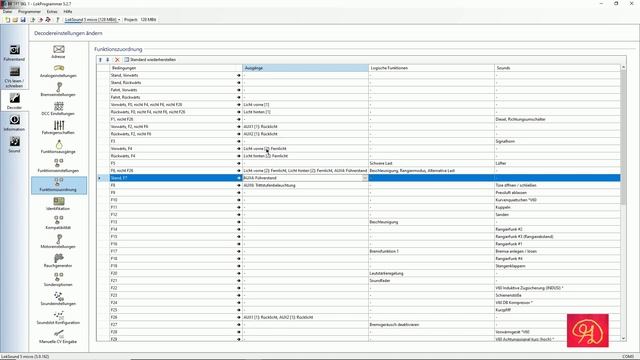Open condition editor dot for row F20
The height and width of the screenshot is (360, 640).
(239, 273)
